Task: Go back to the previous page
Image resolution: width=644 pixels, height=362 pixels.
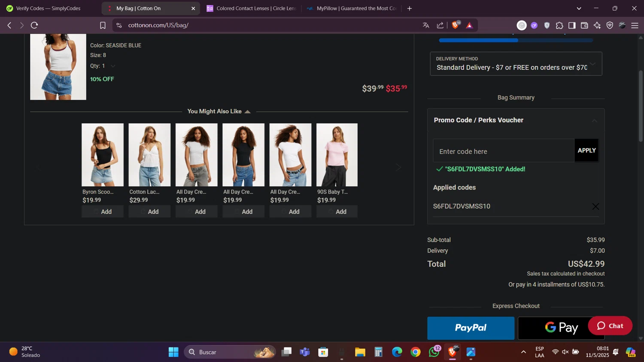Action: [9, 25]
